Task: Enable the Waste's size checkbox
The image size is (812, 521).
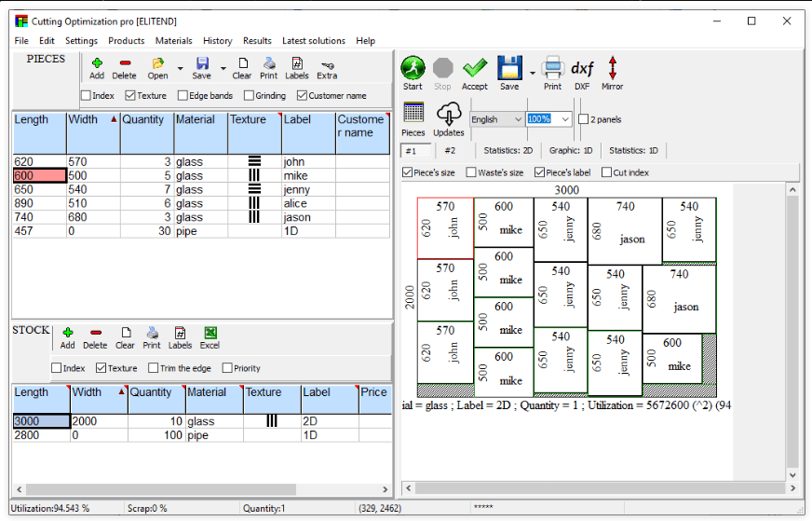Action: (x=471, y=172)
